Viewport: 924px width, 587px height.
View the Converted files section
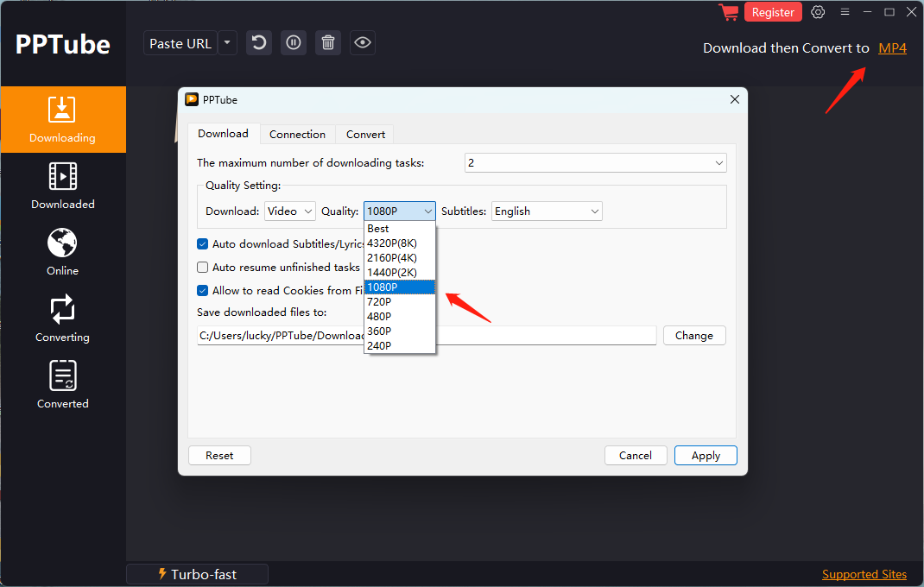[62, 384]
